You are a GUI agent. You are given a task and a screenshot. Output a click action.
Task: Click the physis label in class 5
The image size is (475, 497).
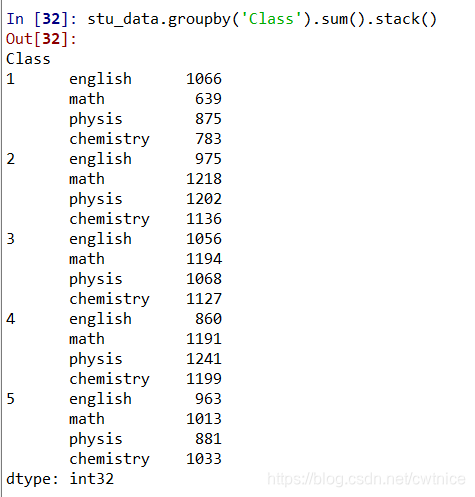click(x=96, y=440)
